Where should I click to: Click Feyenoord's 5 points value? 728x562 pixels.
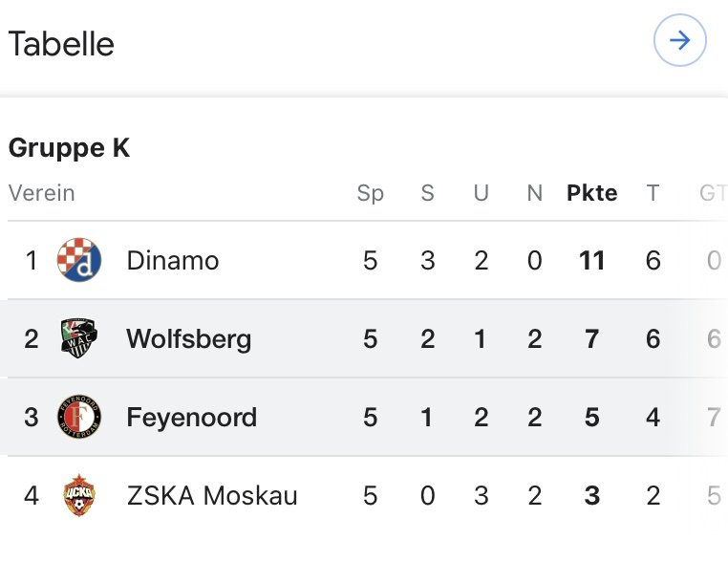(592, 417)
